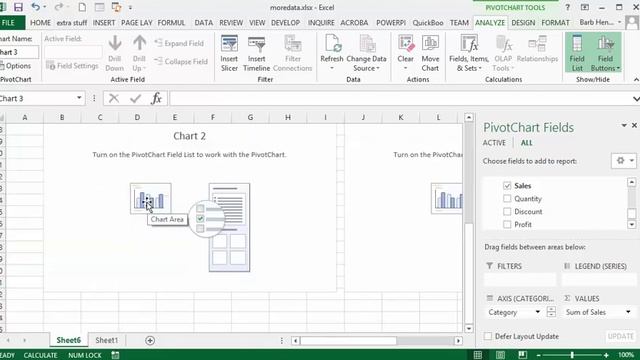Open Field Settings
Screen dimensions: 640x360
tap(72, 66)
